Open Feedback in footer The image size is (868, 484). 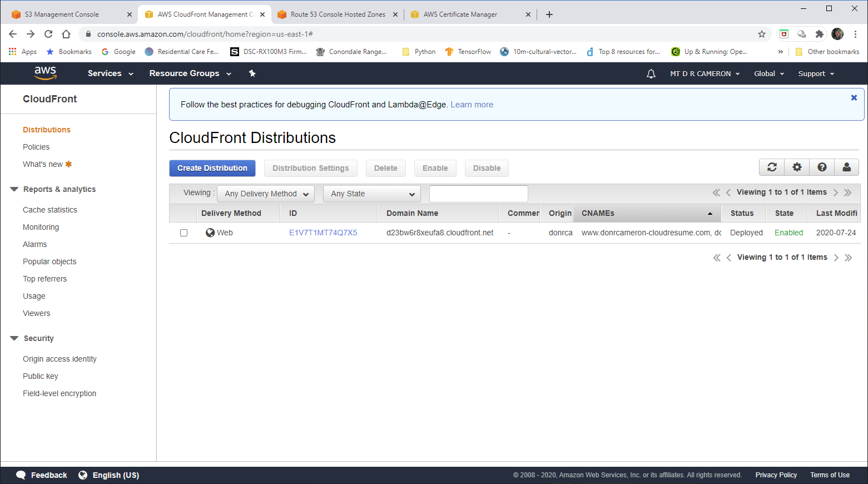click(x=42, y=475)
